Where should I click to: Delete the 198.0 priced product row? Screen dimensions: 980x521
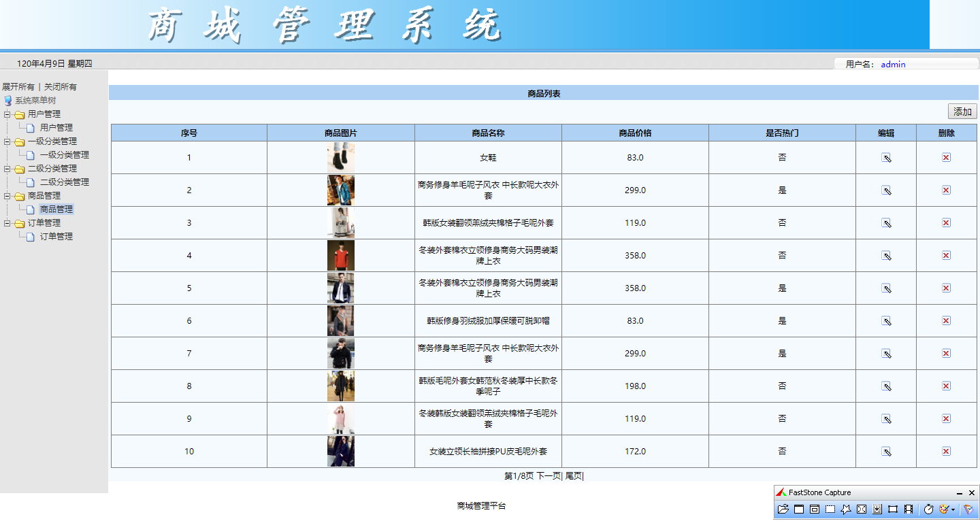click(x=946, y=386)
